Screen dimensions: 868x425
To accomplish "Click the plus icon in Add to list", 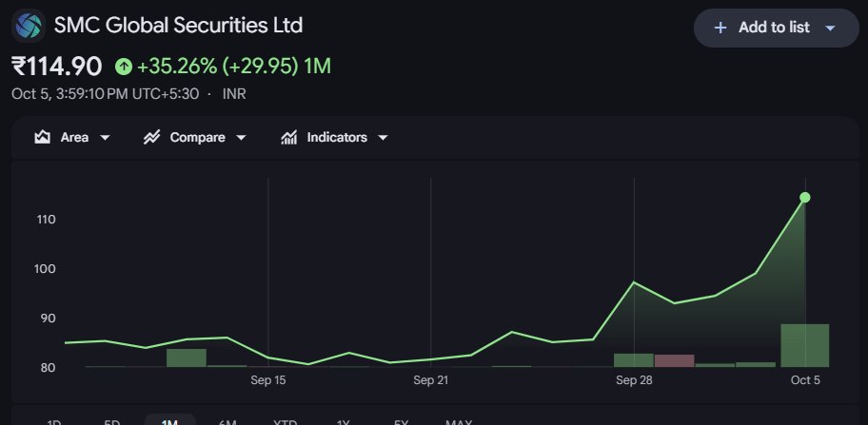I will coord(720,28).
